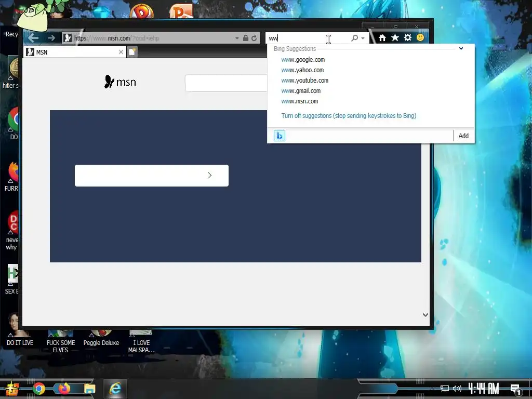Screen dimensions: 532x399
Task: Open a new tab button
Action: pos(132,52)
